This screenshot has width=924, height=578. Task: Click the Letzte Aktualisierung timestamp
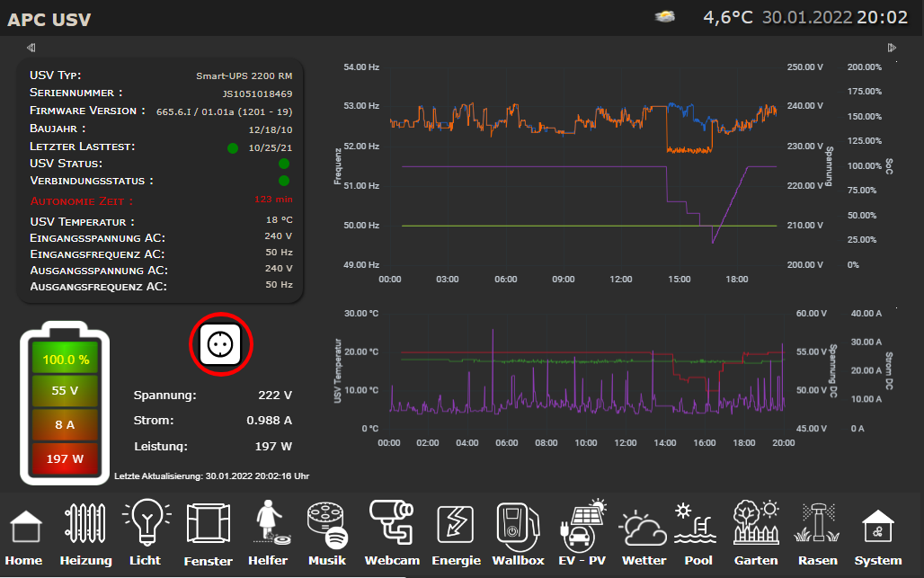point(211,476)
